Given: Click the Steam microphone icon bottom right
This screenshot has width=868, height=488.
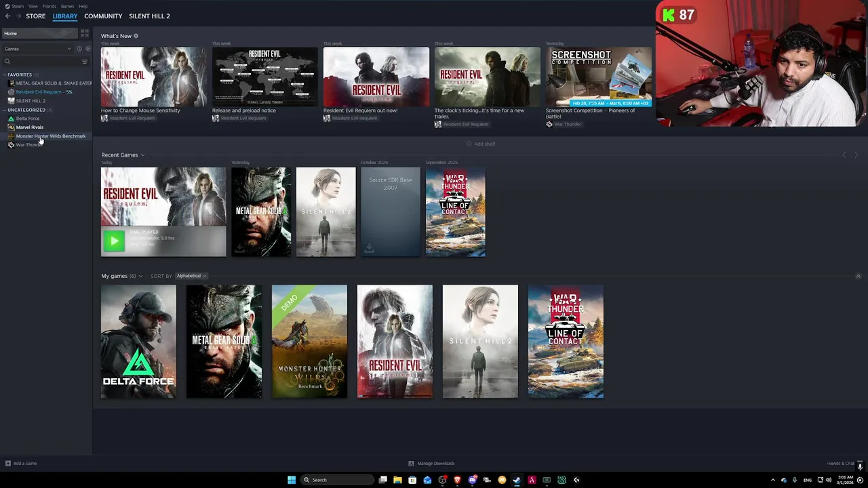Looking at the screenshot, I should pyautogui.click(x=860, y=466).
